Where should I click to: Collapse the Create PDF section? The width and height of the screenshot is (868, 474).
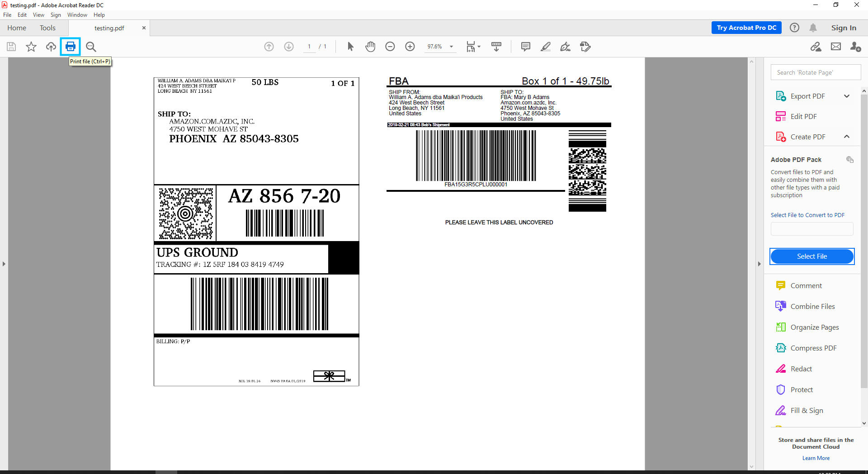[847, 137]
